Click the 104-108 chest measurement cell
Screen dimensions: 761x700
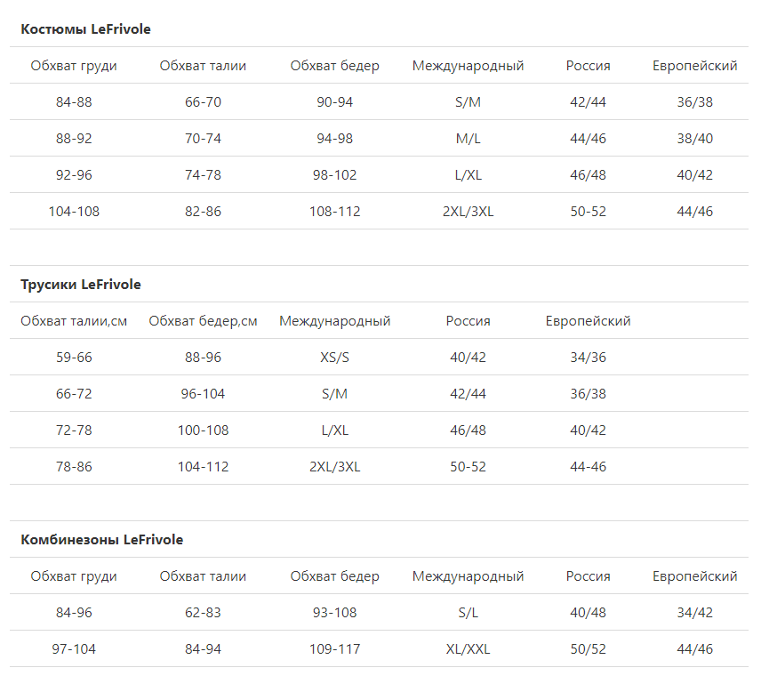[x=74, y=212]
